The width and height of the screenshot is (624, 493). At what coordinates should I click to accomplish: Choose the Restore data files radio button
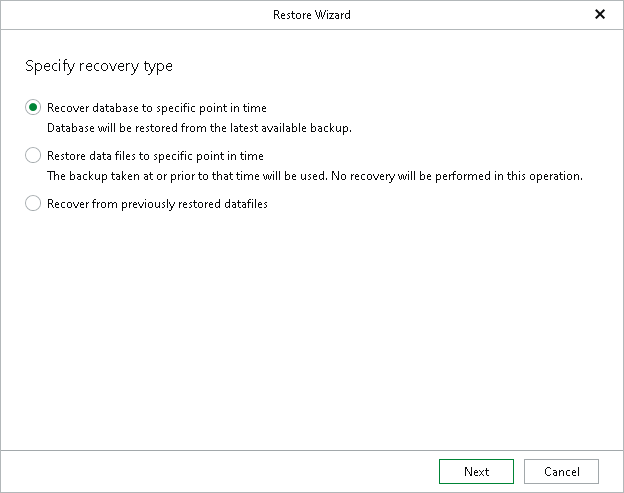click(33, 155)
